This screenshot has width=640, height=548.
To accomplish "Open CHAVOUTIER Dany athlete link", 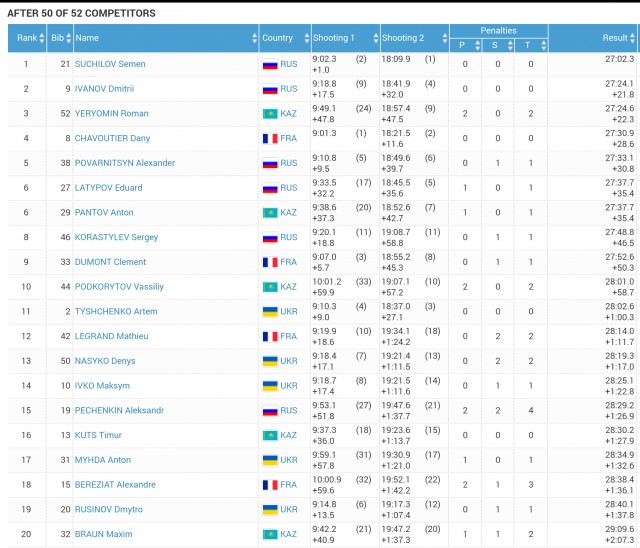I will click(112, 138).
